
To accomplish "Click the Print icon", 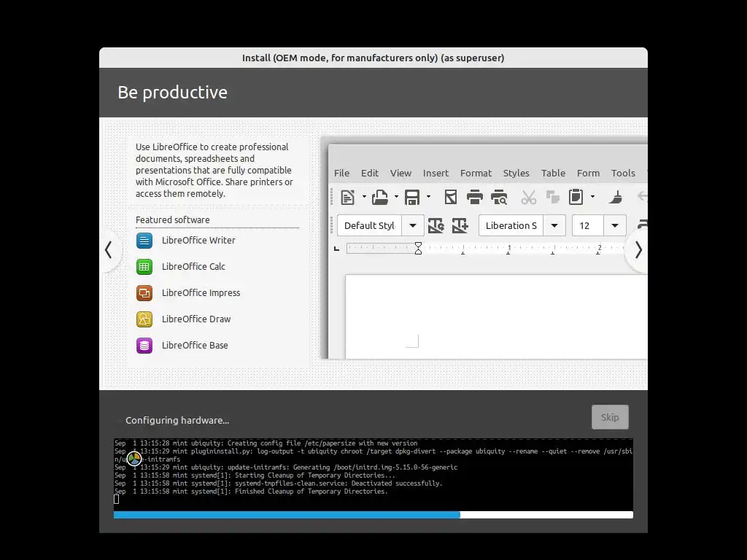I will click(x=474, y=197).
